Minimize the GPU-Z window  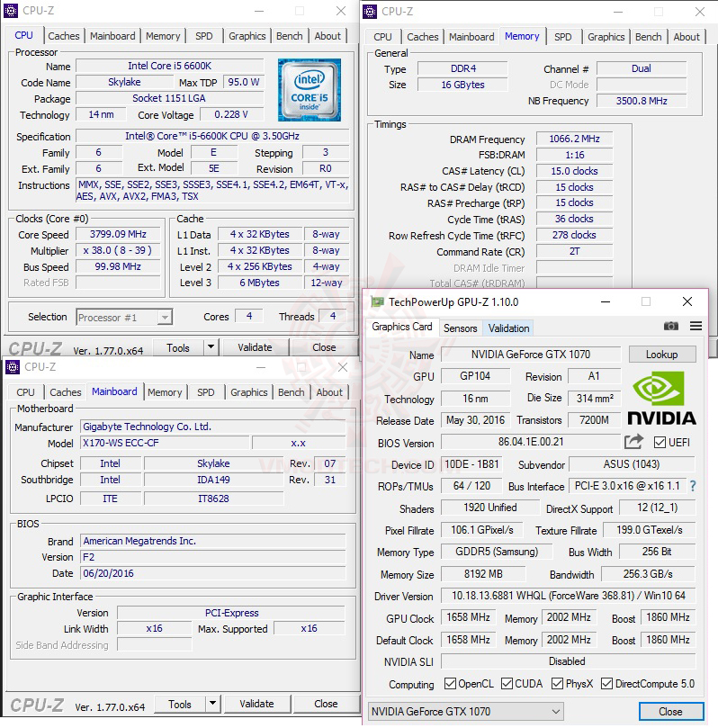point(606,301)
